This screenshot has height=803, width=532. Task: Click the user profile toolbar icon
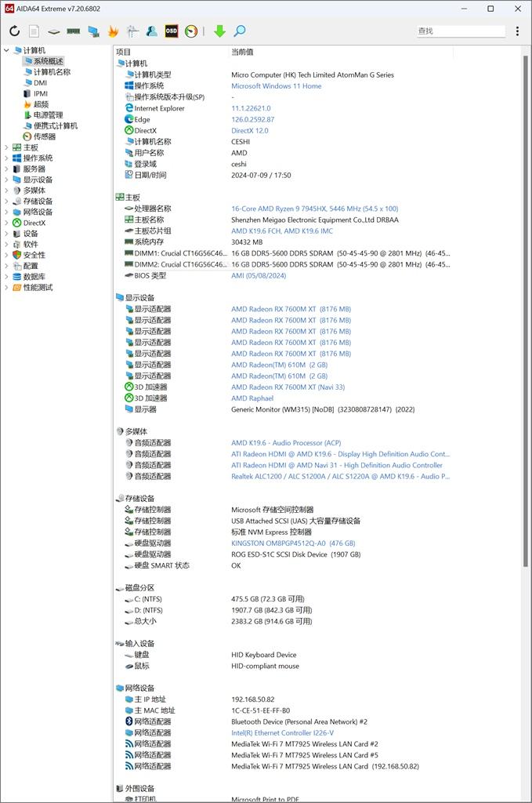[x=152, y=31]
